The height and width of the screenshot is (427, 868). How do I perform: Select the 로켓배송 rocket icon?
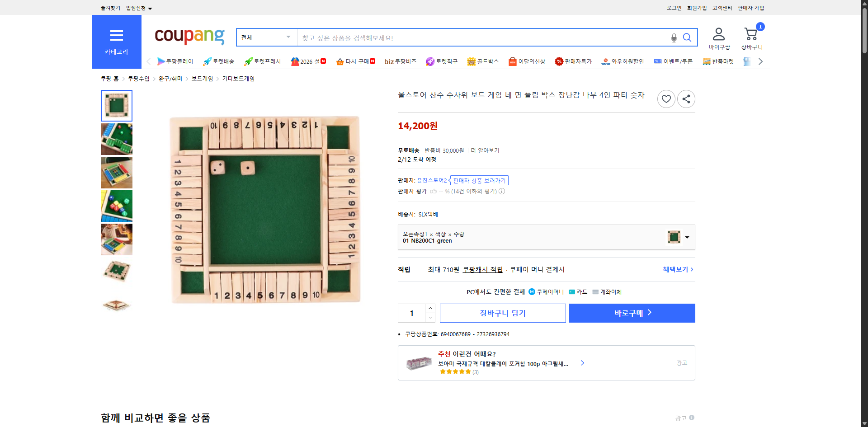206,61
